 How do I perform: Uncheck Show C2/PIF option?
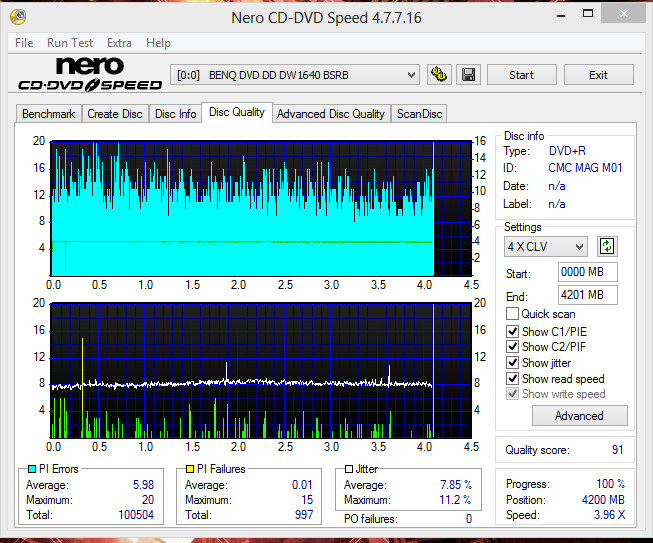[512, 346]
